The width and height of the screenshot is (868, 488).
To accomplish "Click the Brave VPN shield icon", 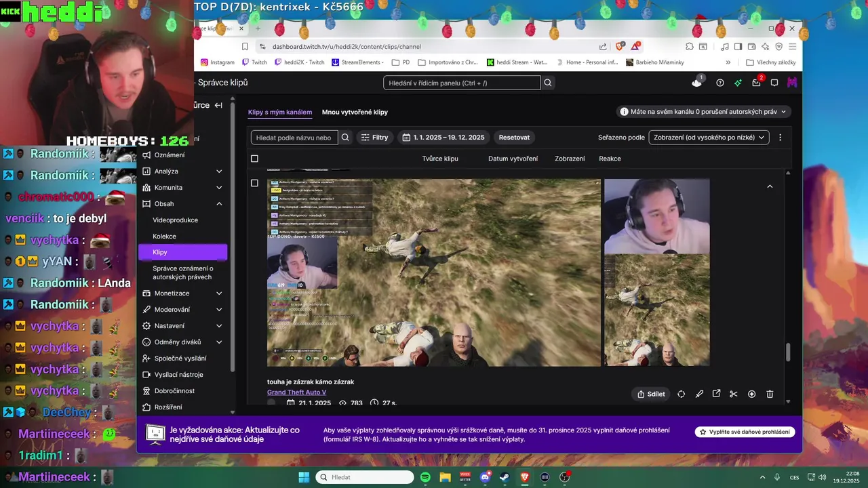I will click(x=779, y=46).
